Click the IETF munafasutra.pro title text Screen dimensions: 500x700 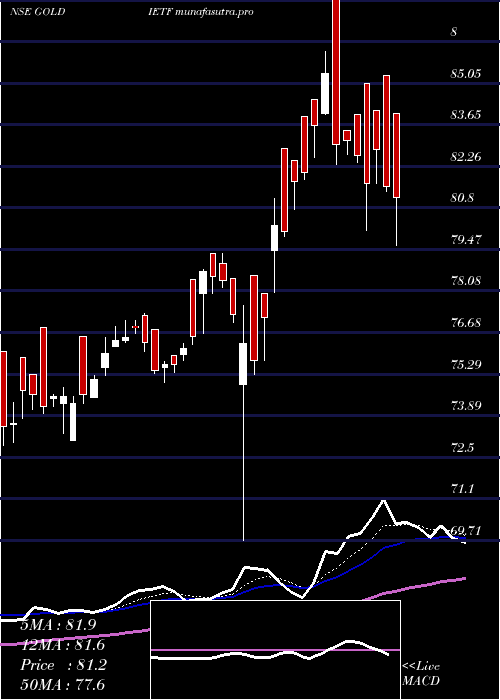tap(201, 12)
